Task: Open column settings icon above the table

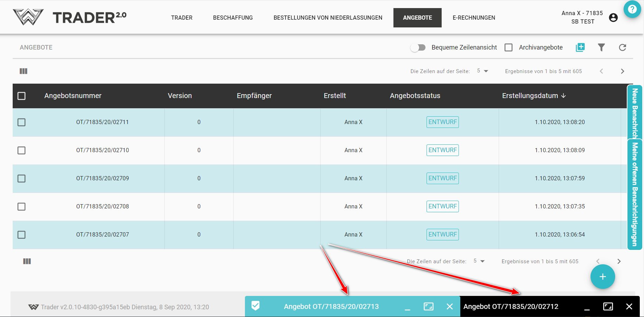Action: coord(24,71)
